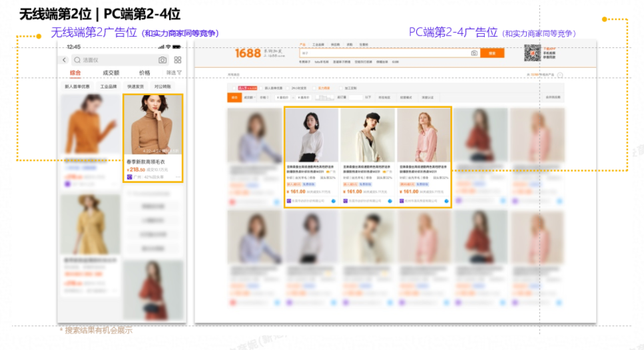Click the chat icon on beret model card
644x350 pixels.
(x=390, y=201)
